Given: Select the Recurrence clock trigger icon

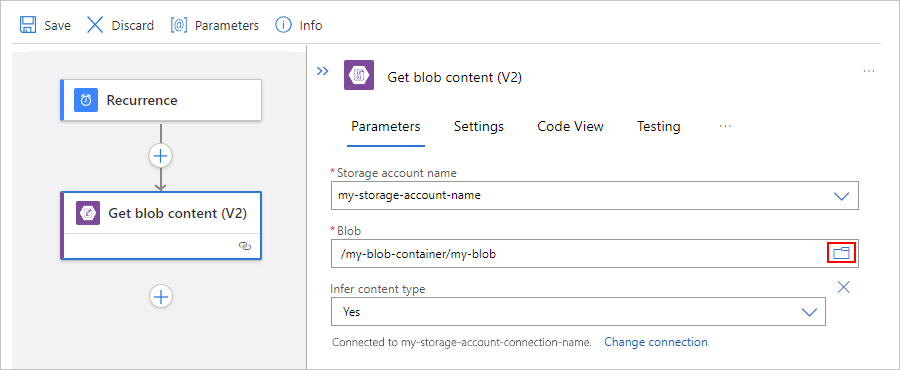Looking at the screenshot, I should coord(86,100).
